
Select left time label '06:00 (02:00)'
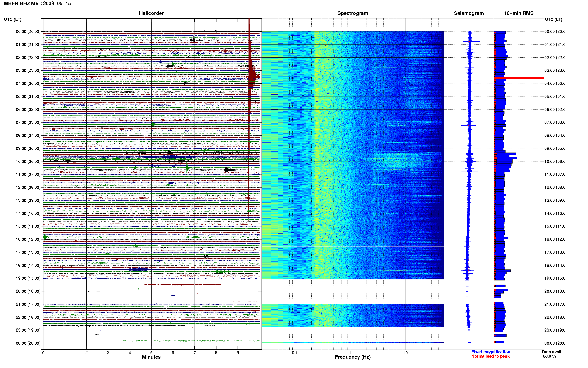28,109
